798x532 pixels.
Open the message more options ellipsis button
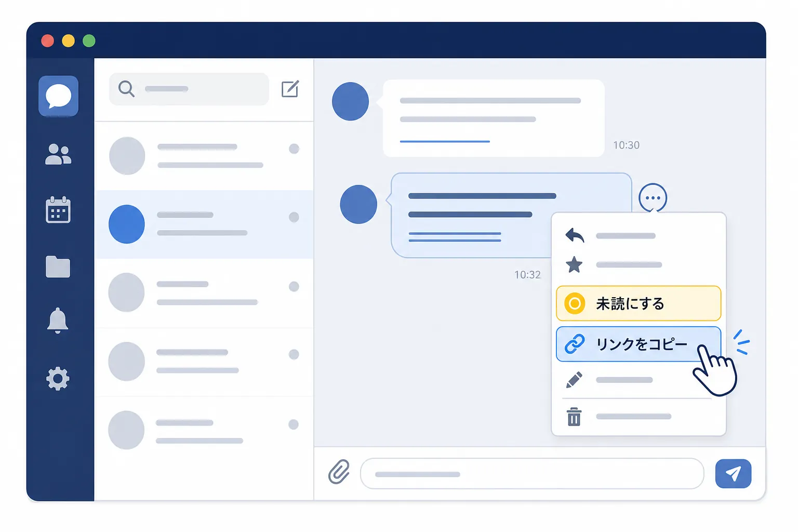pos(653,198)
